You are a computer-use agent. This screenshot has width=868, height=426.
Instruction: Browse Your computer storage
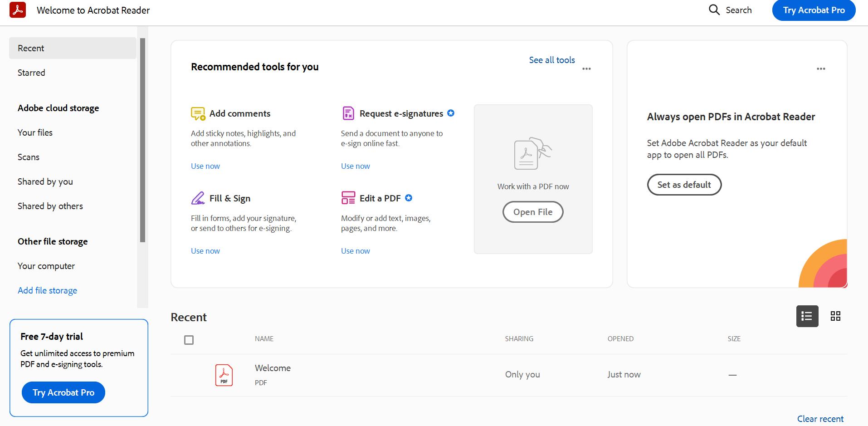pyautogui.click(x=46, y=266)
